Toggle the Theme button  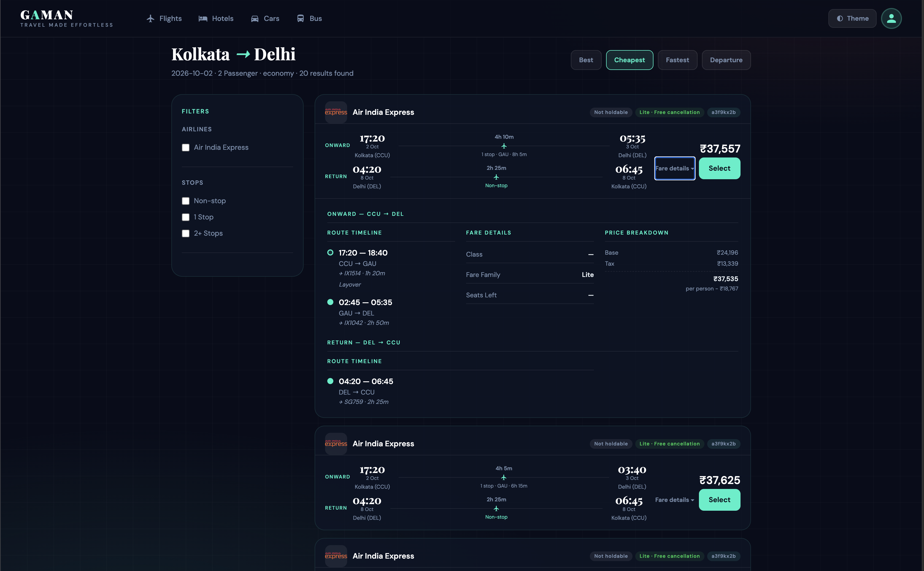tap(852, 18)
